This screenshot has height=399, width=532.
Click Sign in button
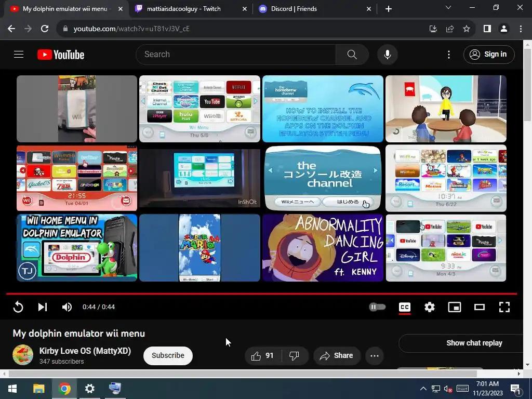(x=489, y=54)
